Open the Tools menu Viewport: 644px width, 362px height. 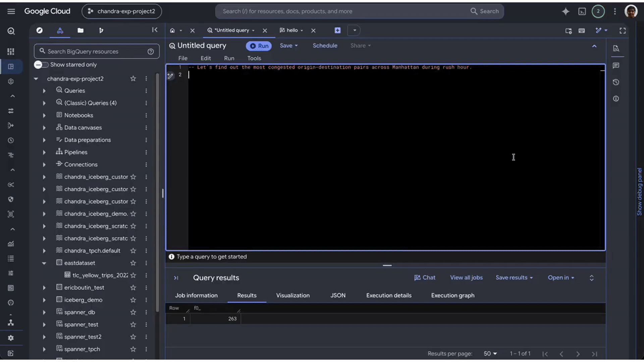(x=254, y=58)
